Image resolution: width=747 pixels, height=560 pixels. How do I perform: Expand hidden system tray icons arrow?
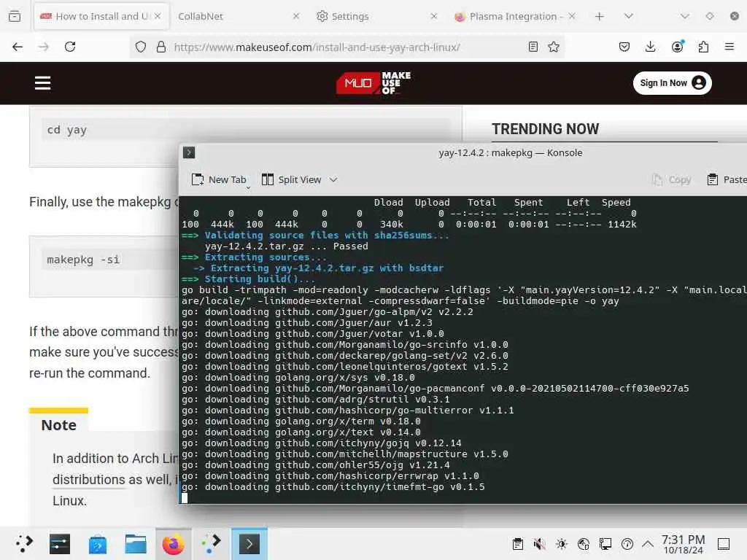(x=648, y=544)
